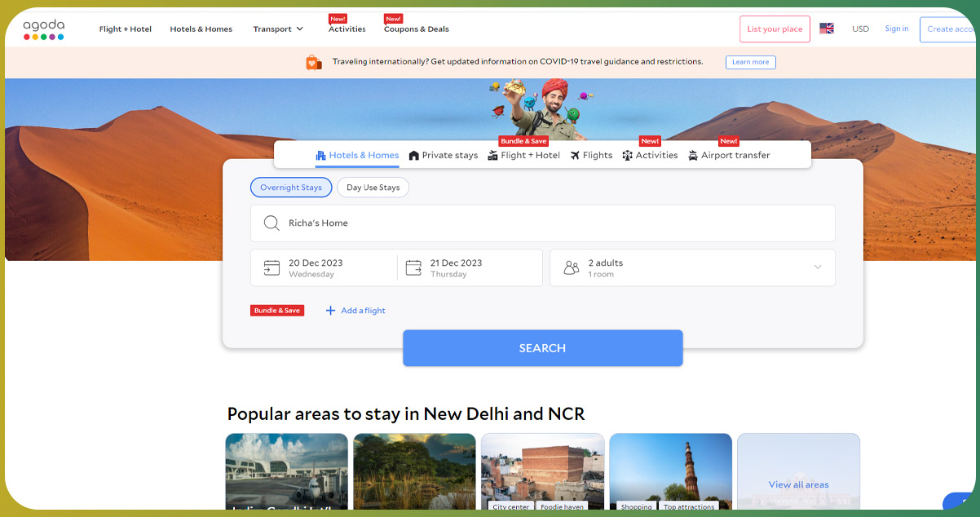Click the List your place button
This screenshot has height=517, width=980.
775,29
